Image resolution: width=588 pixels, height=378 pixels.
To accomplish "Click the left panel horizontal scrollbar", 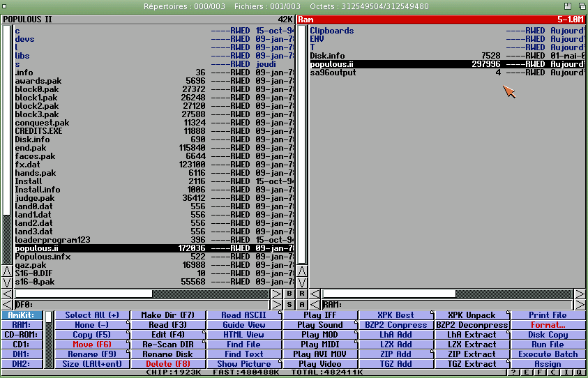I will click(142, 294).
